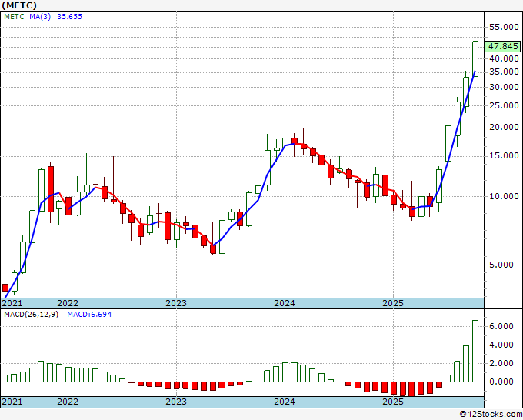523x420 pixels.
Task: Click 2021 on the MACD timeline
Action: [12, 402]
